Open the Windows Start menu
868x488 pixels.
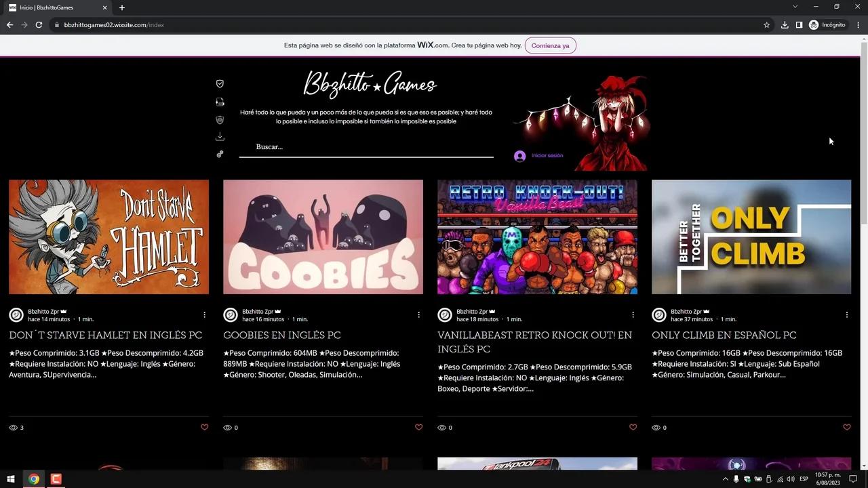point(11,479)
